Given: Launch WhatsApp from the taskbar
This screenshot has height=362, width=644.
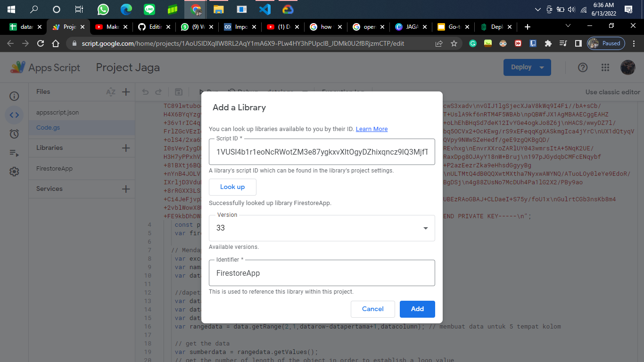Looking at the screenshot, I should pos(103,9).
